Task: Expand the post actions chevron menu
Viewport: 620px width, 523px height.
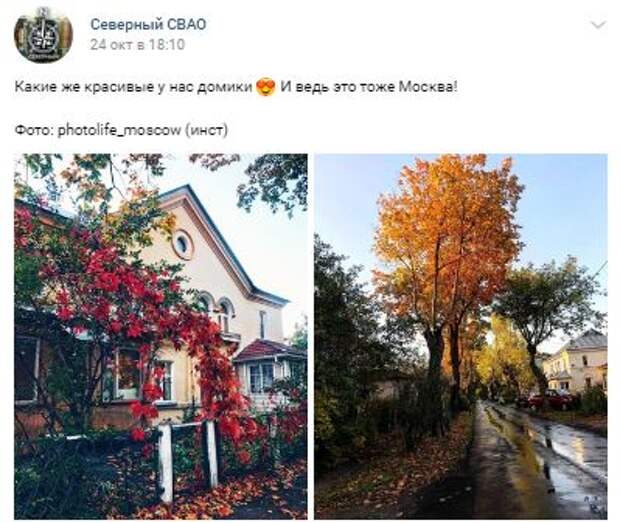Action: coord(598,25)
